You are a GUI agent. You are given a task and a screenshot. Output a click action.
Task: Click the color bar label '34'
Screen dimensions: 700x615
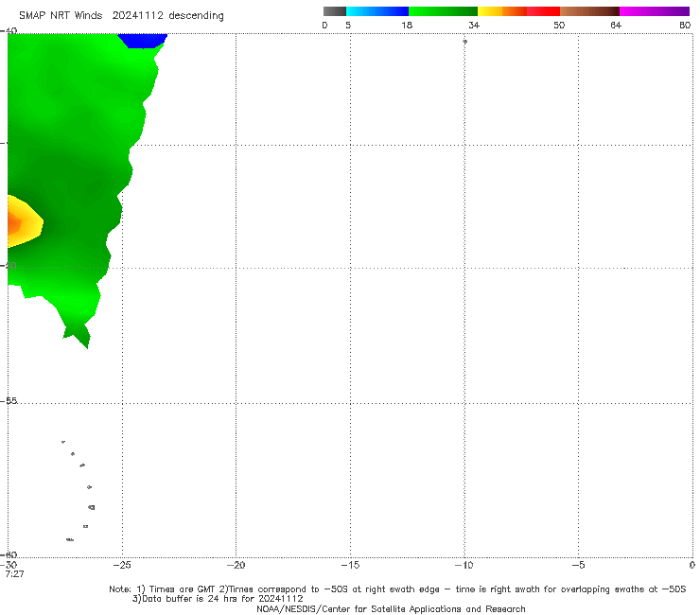point(474,26)
